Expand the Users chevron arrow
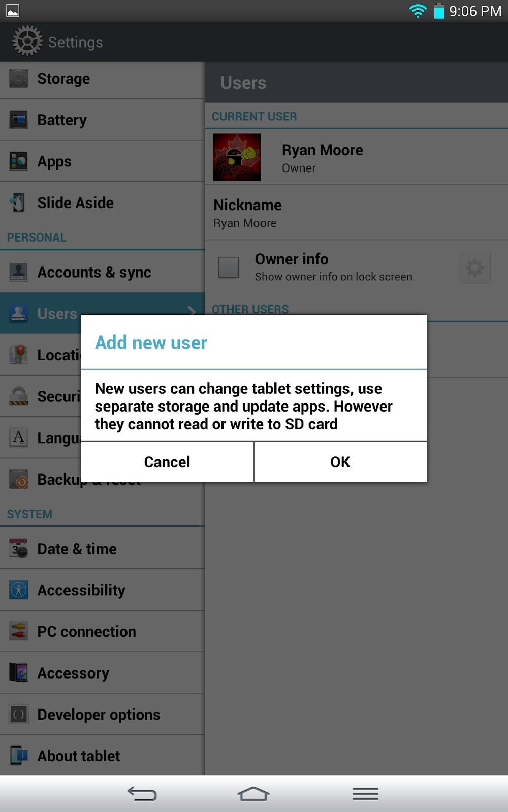 pos(192,310)
